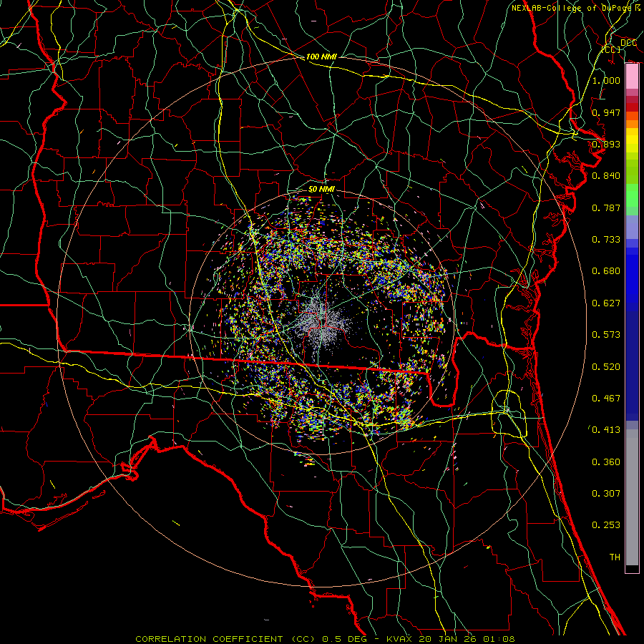Click the [CC] legend heading
The height and width of the screenshot is (644, 644).
611,49
